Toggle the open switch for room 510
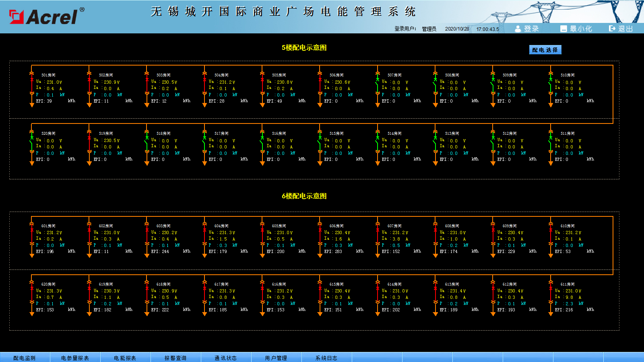 (x=551, y=85)
